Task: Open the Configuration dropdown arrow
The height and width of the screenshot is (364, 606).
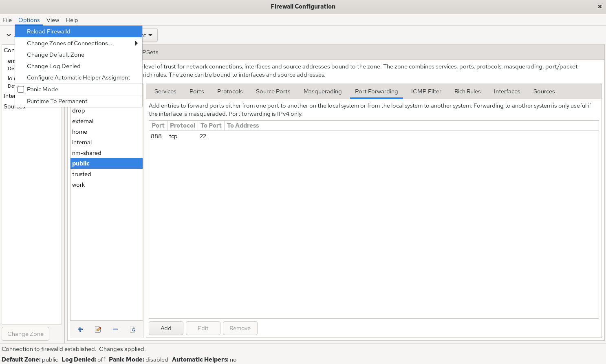Action: pyautogui.click(x=150, y=35)
